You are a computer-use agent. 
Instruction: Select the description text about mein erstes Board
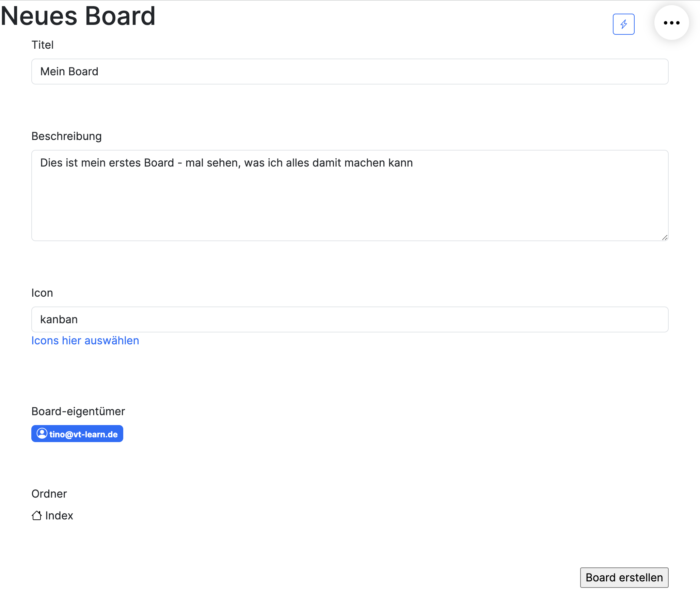tap(226, 163)
